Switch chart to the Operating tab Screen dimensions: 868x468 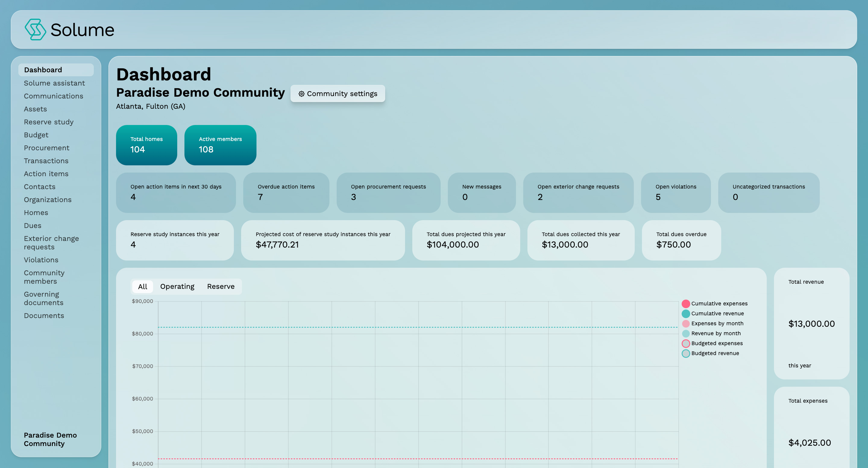[177, 286]
